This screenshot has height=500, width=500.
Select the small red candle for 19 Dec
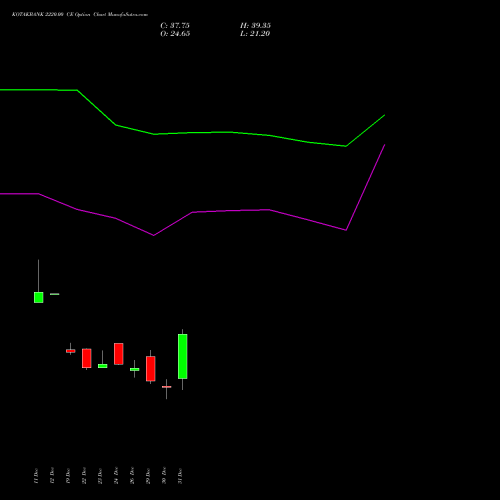tap(71, 351)
